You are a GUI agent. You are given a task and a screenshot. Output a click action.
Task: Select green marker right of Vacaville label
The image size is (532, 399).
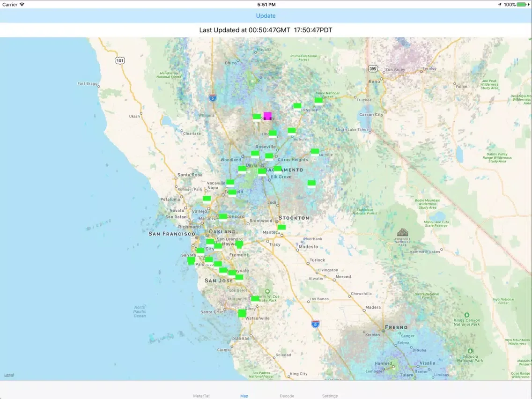pyautogui.click(x=230, y=183)
